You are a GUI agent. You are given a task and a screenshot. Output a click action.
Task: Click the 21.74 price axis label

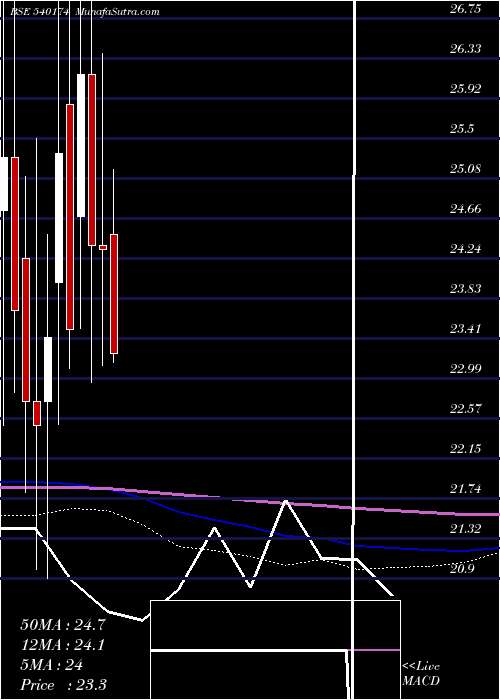coord(466,489)
